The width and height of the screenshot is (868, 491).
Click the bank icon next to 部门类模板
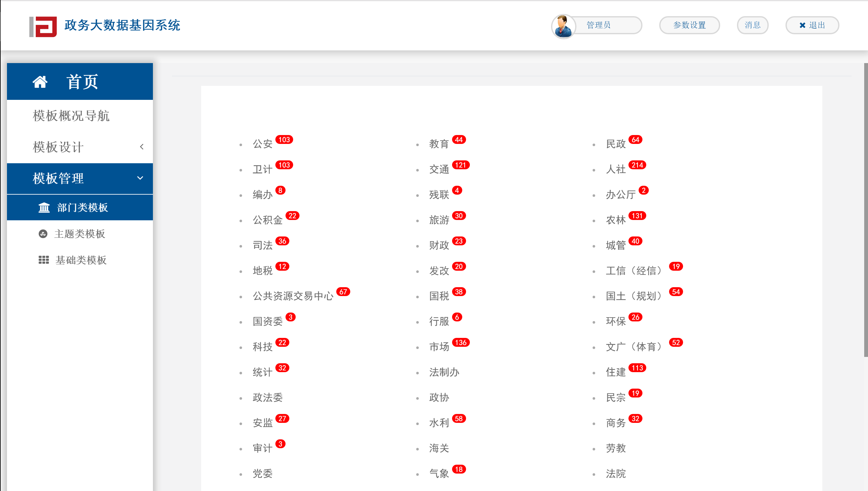[44, 207]
